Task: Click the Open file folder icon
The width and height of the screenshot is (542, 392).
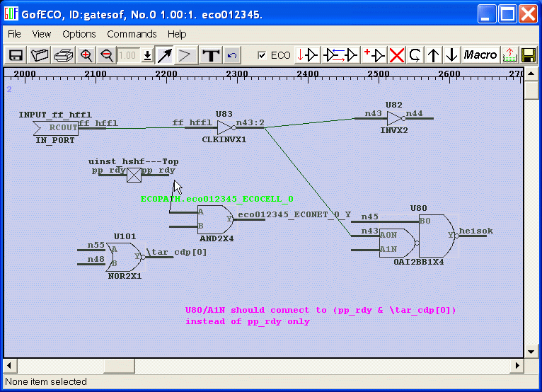Action: point(40,55)
